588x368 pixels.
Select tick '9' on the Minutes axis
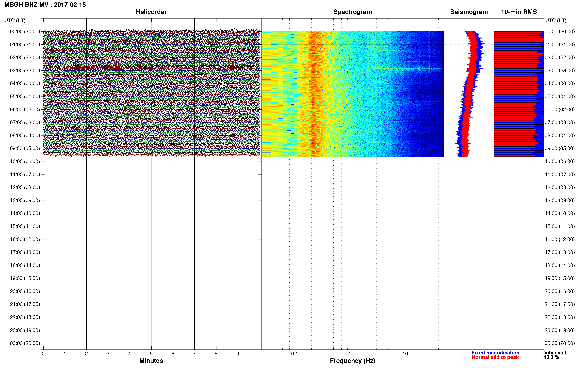point(238,354)
